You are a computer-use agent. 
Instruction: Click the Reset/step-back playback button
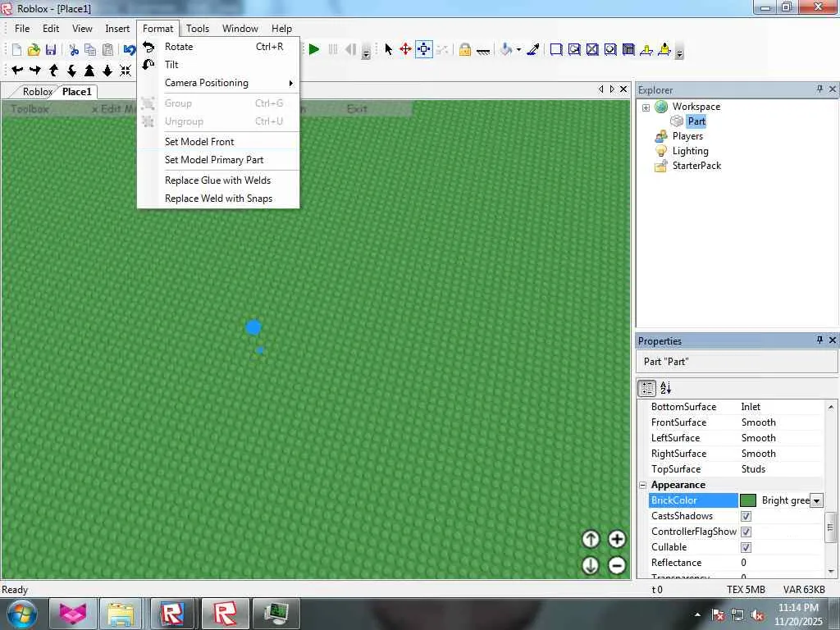[x=350, y=50]
